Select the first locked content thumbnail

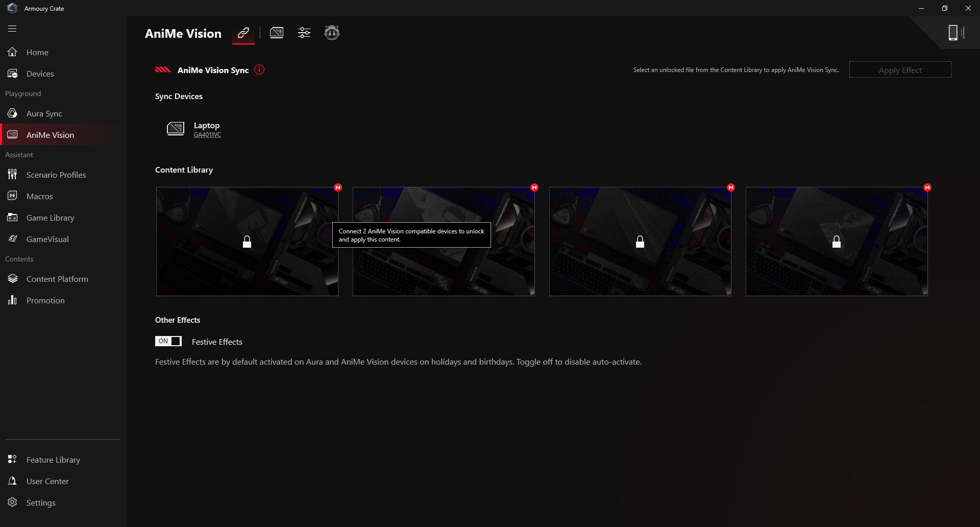pos(247,242)
